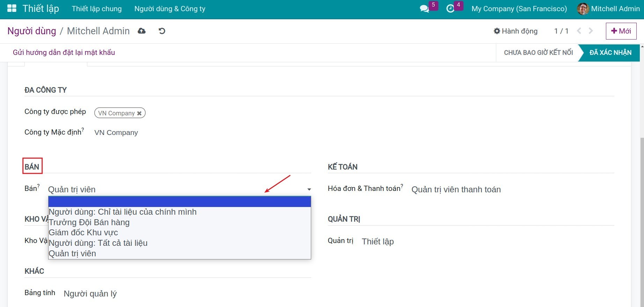Select the blank option in dropdown
This screenshot has width=644, height=307.
[179, 202]
